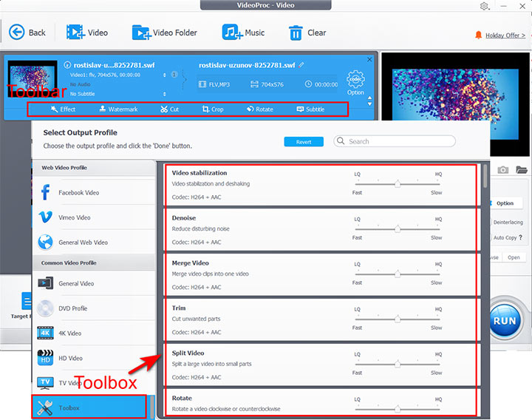
Task: Go back using the Back arrow icon
Action: click(16, 33)
